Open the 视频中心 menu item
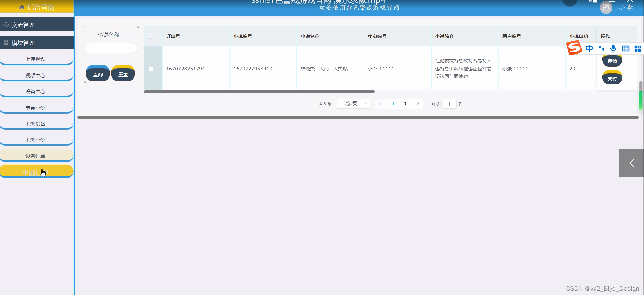Screen dimensions: 644x295 coord(37,75)
